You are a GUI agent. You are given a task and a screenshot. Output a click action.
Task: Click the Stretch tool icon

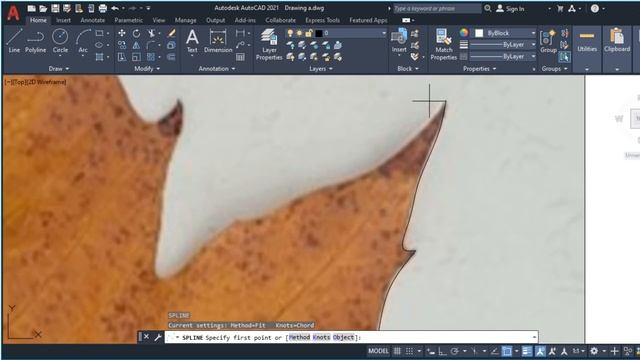tap(122, 57)
